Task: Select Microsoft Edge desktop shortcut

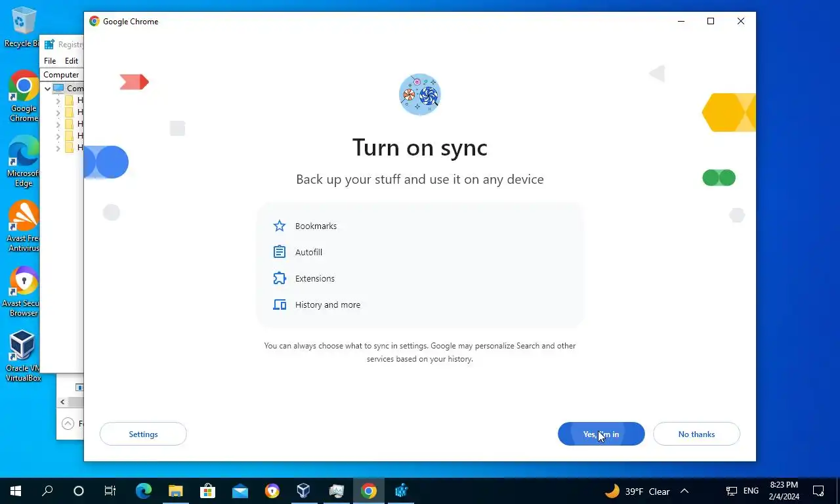Action: (24, 161)
